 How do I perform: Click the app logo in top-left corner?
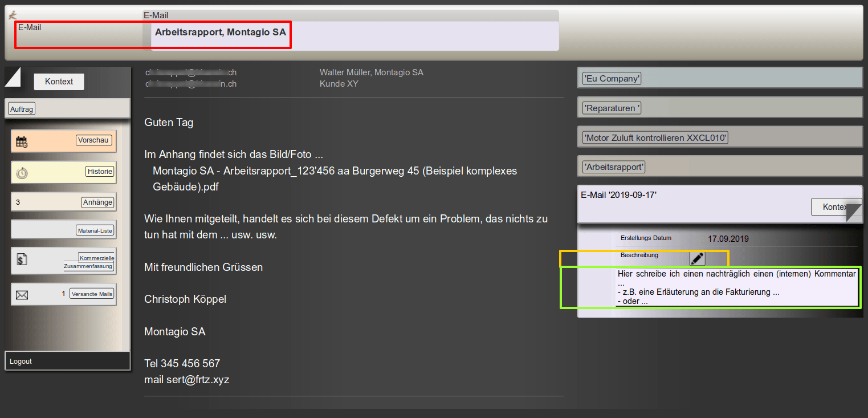(x=13, y=15)
